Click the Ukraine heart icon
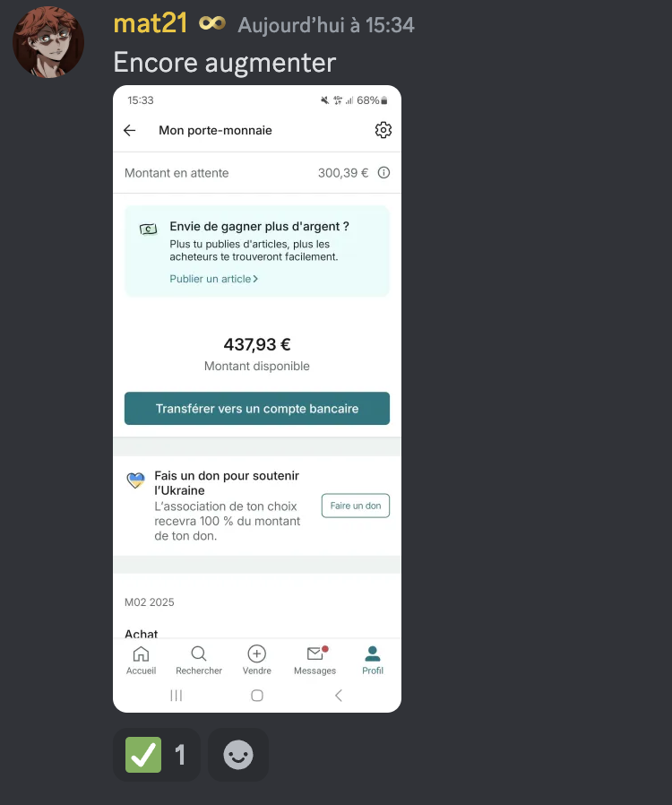 [x=136, y=480]
